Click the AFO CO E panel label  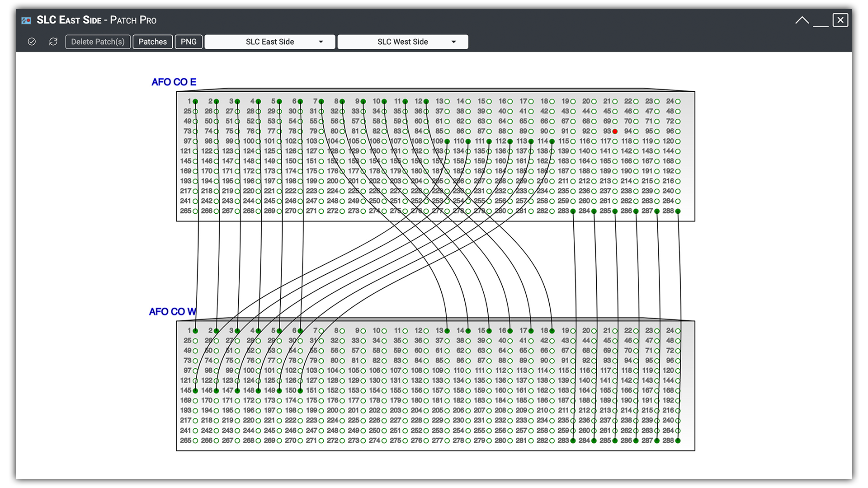point(174,82)
